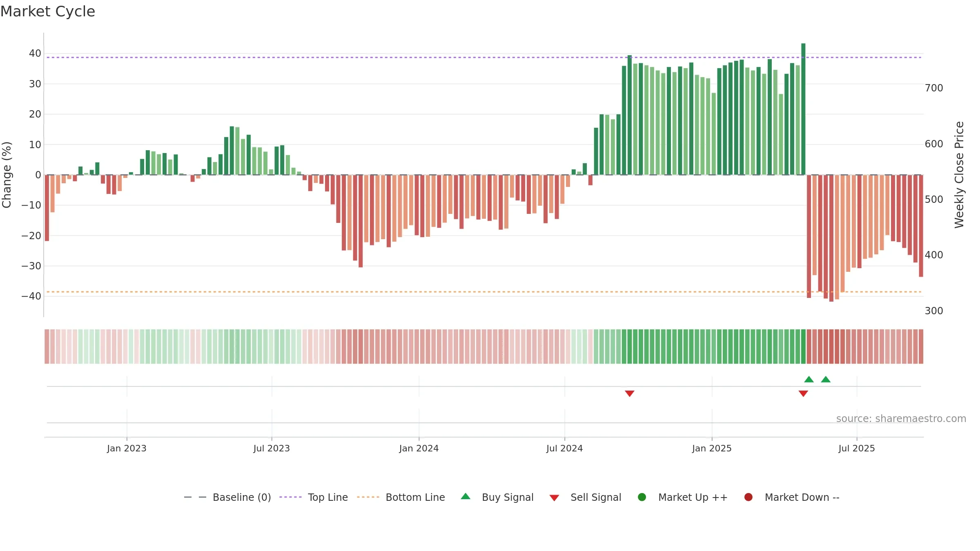Toggle the Bottom Line legend entry
The width and height of the screenshot is (980, 551).
pyautogui.click(x=401, y=497)
